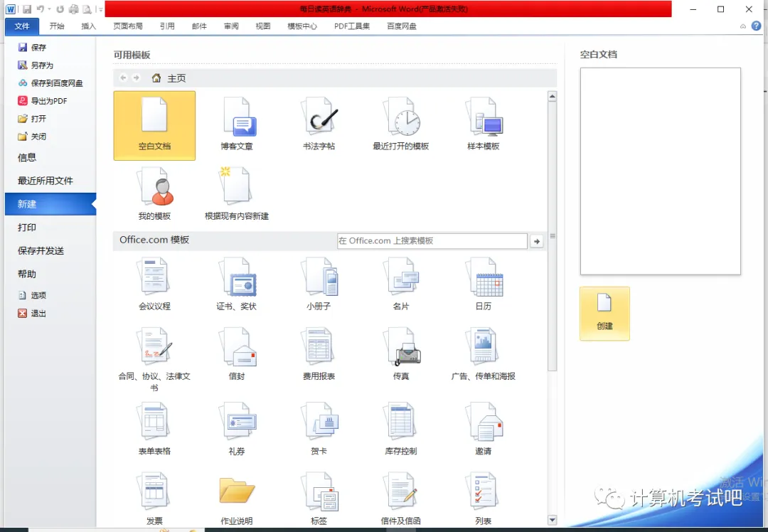Open the 博客文章 blog post template
This screenshot has height=532, width=768.
(x=237, y=124)
